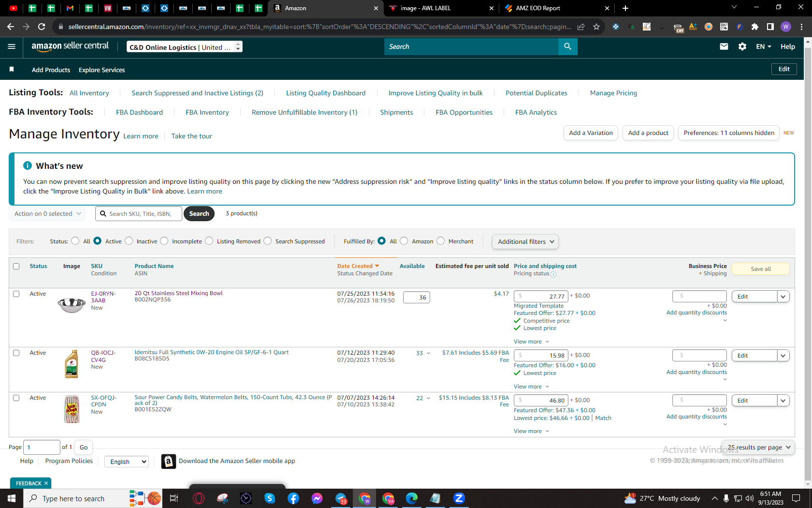The width and height of the screenshot is (812, 508).
Task: Select the Inactive status radio button
Action: click(129, 241)
